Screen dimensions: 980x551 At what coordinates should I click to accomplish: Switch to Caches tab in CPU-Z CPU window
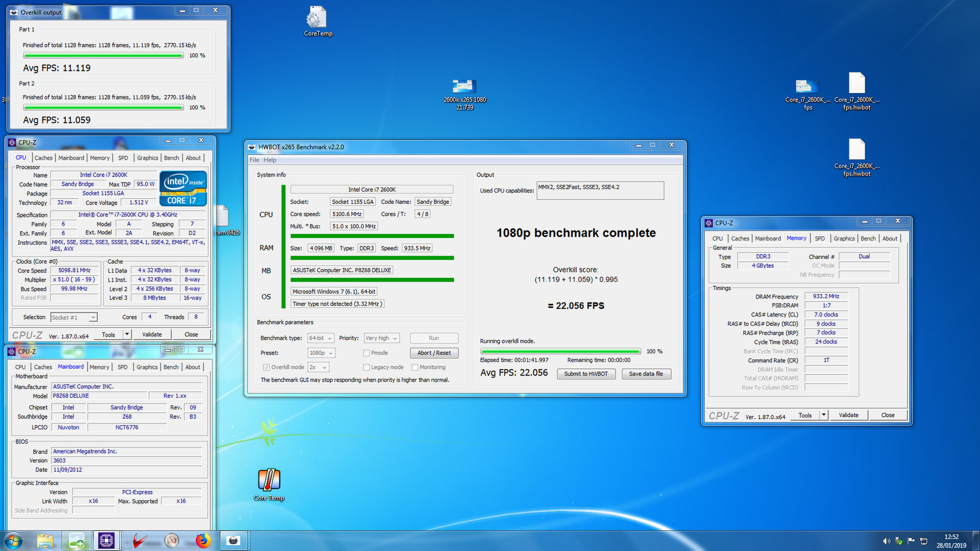[43, 158]
